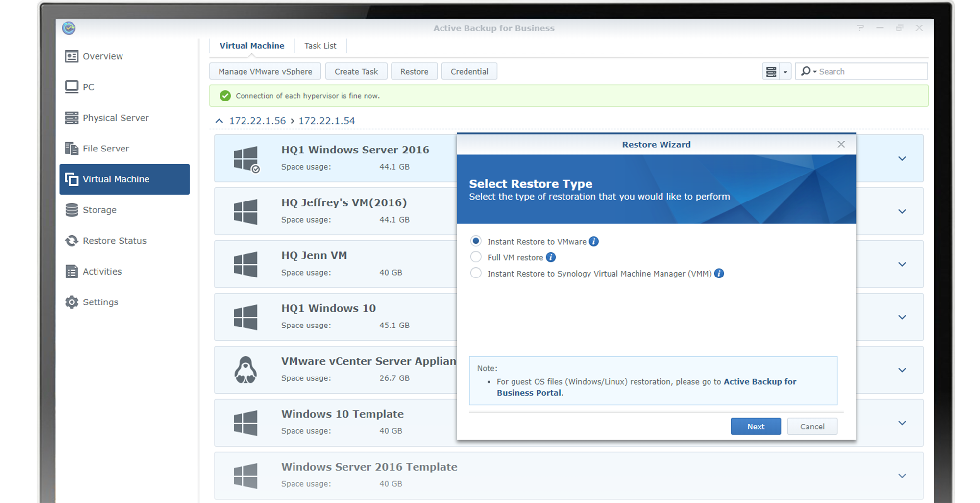View Activities from the sidebar
The image size is (980, 503).
(x=102, y=271)
